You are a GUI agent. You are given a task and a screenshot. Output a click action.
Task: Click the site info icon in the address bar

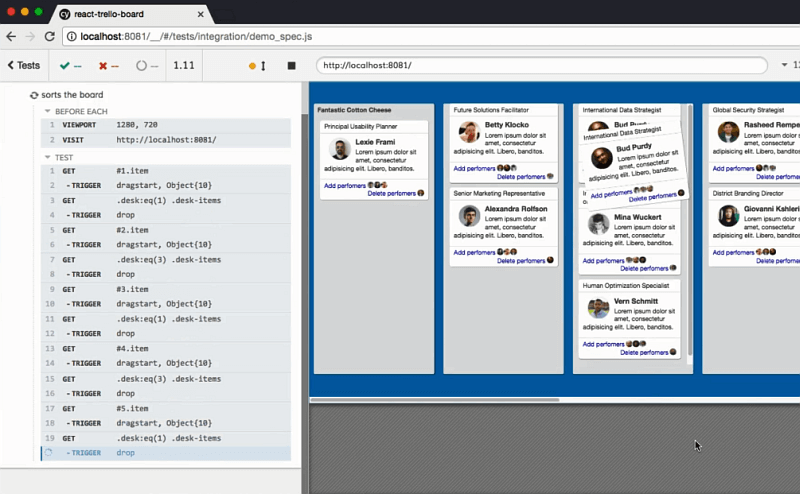[71, 36]
